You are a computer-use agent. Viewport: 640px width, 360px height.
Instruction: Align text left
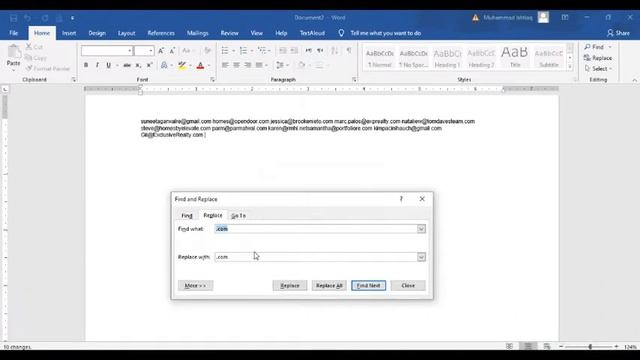coord(225,65)
